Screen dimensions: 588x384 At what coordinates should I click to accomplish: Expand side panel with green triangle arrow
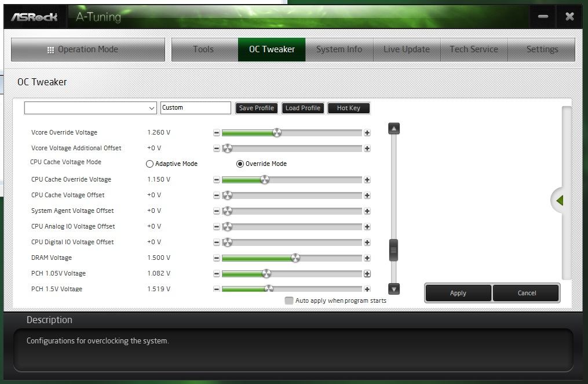[560, 201]
